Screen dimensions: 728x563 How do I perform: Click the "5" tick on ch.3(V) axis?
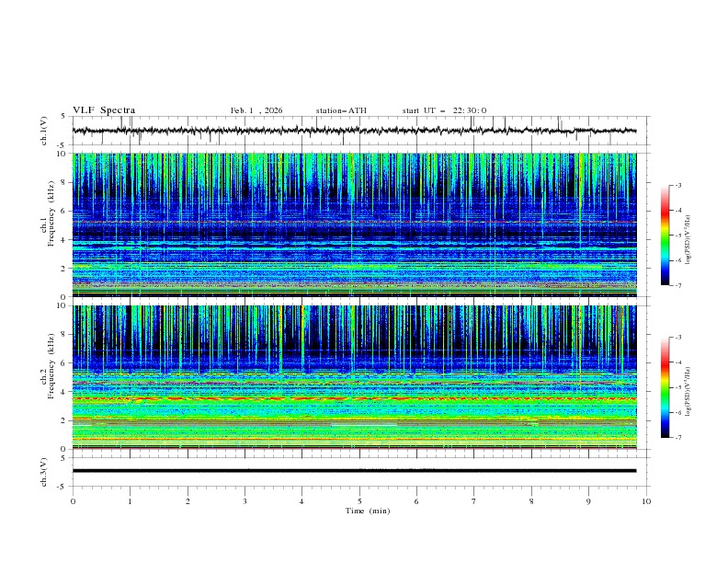[x=63, y=457]
